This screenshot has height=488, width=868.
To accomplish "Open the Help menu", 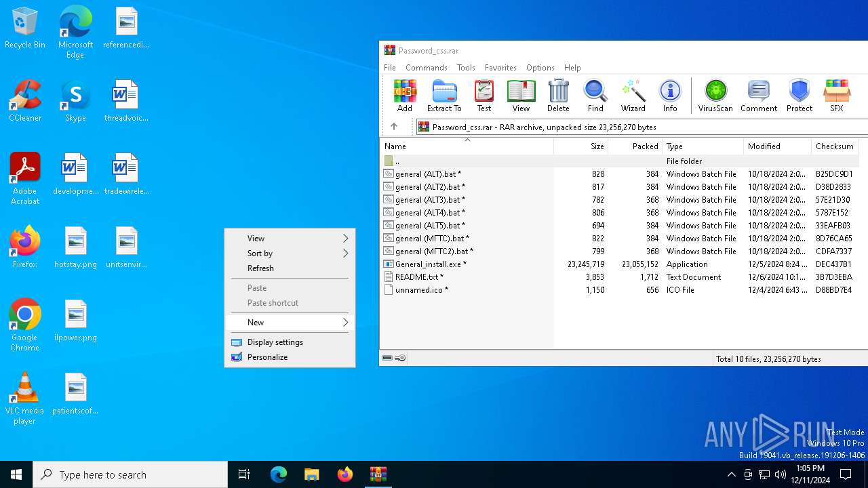I will (x=572, y=68).
